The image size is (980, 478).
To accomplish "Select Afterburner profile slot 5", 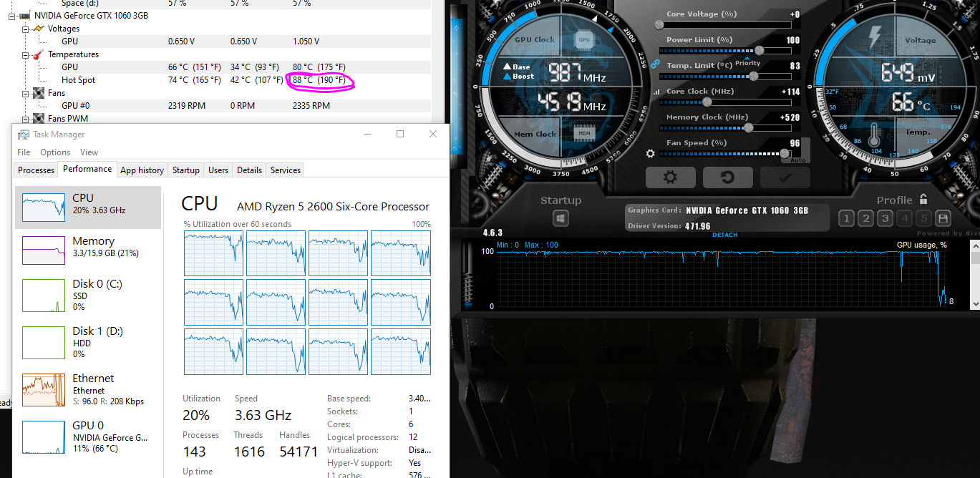I will point(923,218).
